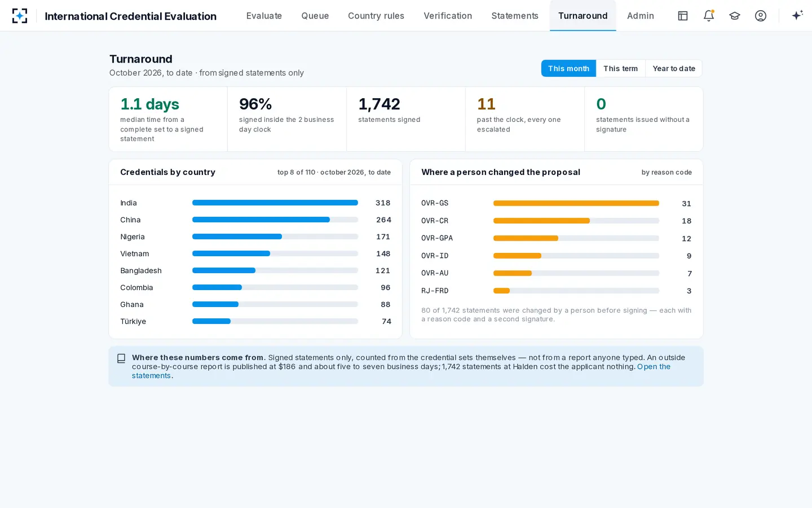812x508 pixels.
Task: Click the Bangladesh count 121
Action: point(383,270)
